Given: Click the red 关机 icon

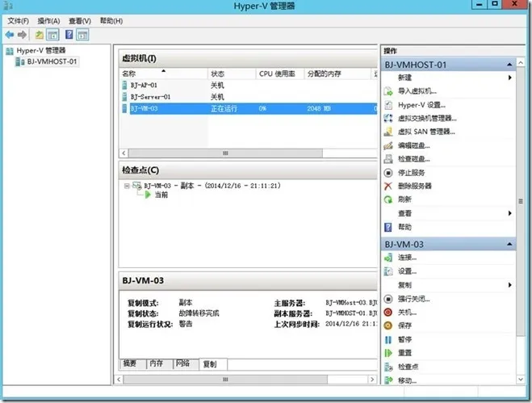Looking at the screenshot, I should (388, 312).
